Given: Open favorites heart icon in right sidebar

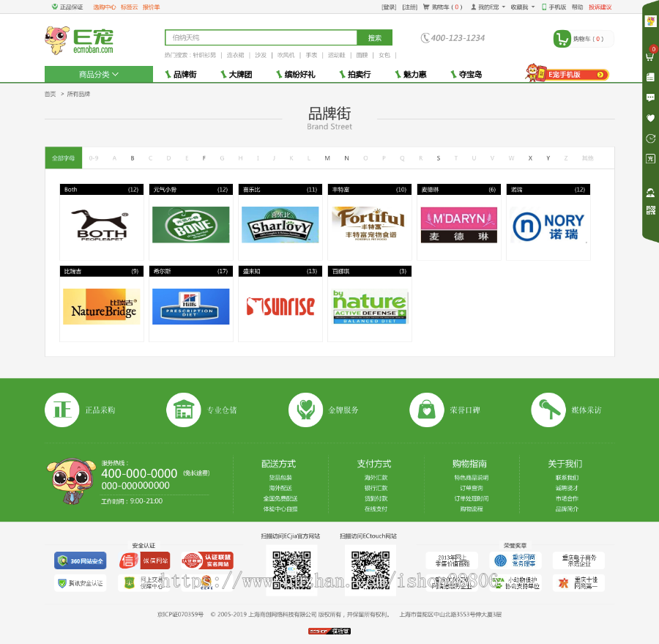Looking at the screenshot, I should pos(650,118).
